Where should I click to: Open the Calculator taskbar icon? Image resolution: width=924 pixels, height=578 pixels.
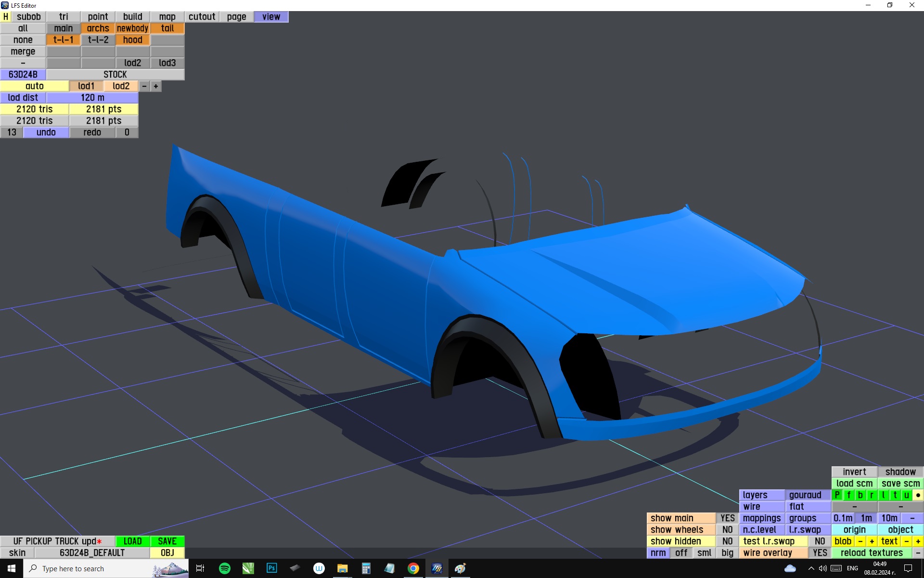pyautogui.click(x=366, y=568)
